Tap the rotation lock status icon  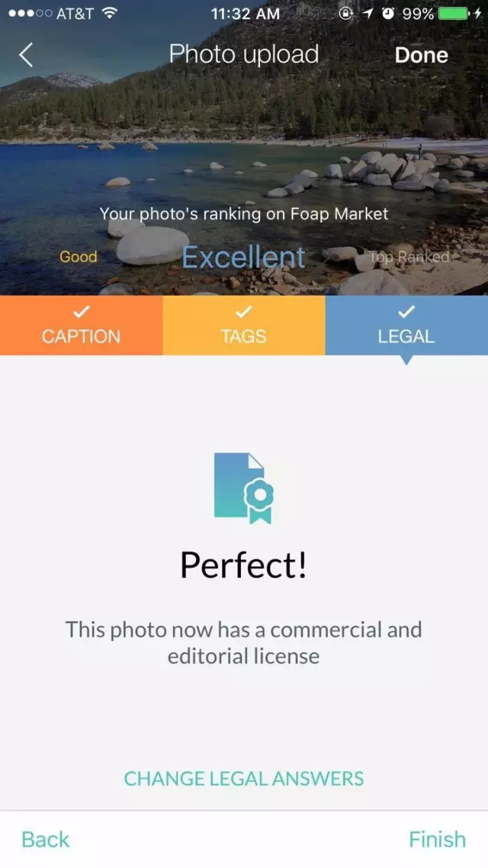click(345, 13)
